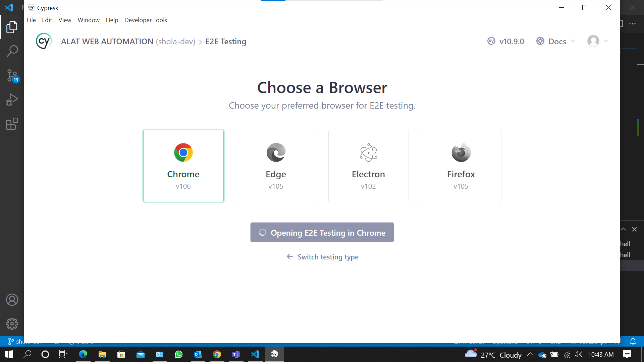The width and height of the screenshot is (644, 362).
Task: Open the Search view in the sidebar
Action: [x=12, y=51]
